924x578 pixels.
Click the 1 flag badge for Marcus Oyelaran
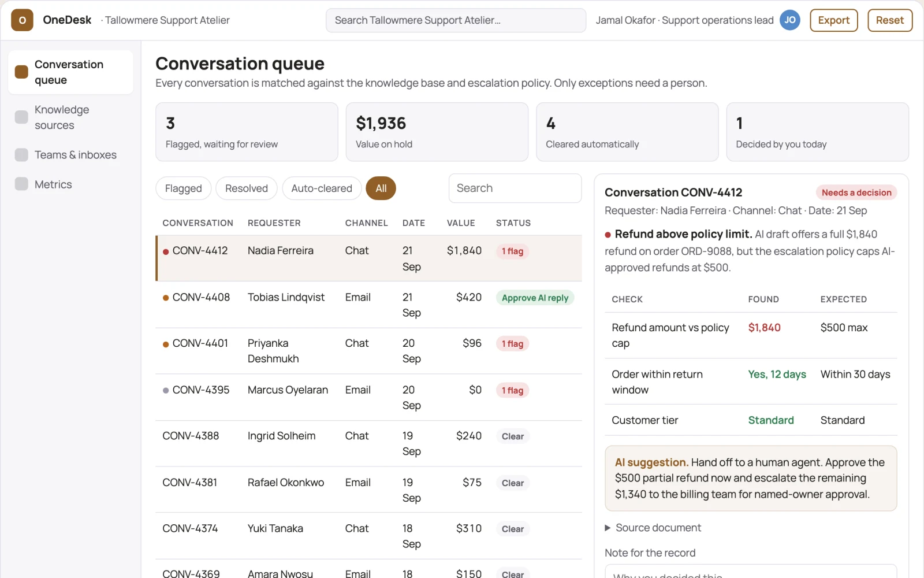(512, 391)
